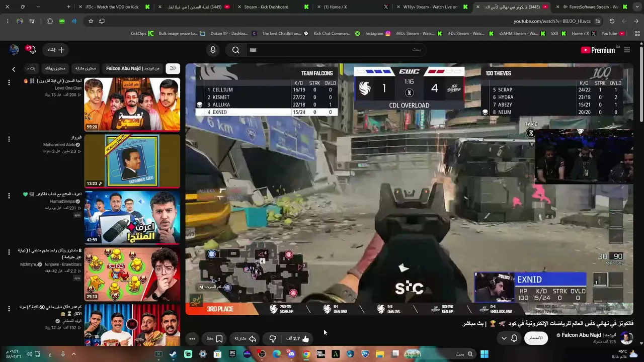The width and height of the screenshot is (644, 362).
Task: Select the 'Falcon Abu Najd' filter chip
Action: click(132, 68)
